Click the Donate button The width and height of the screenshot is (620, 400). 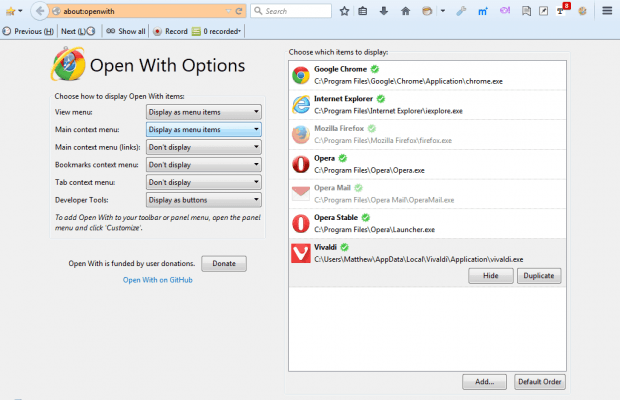[x=224, y=264]
